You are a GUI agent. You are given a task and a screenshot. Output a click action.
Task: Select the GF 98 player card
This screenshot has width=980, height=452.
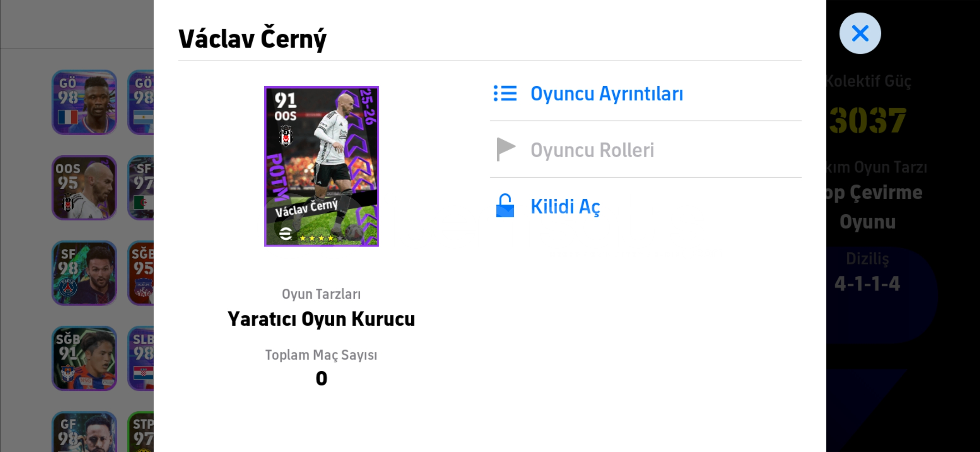pos(84,432)
